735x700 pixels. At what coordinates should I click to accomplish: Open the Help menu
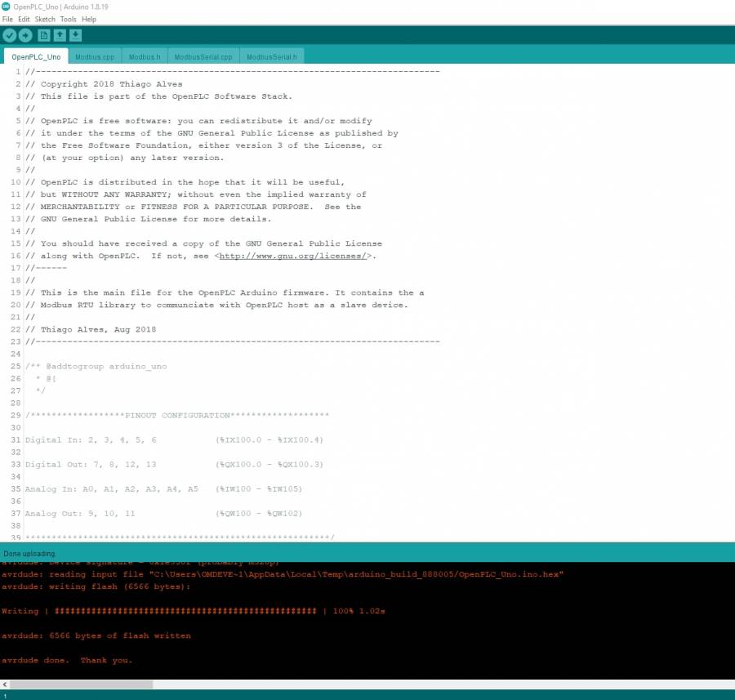(x=88, y=19)
